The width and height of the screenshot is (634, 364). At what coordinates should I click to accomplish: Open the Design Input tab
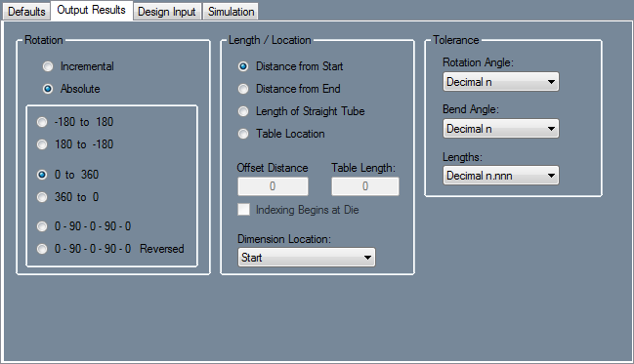tap(167, 12)
